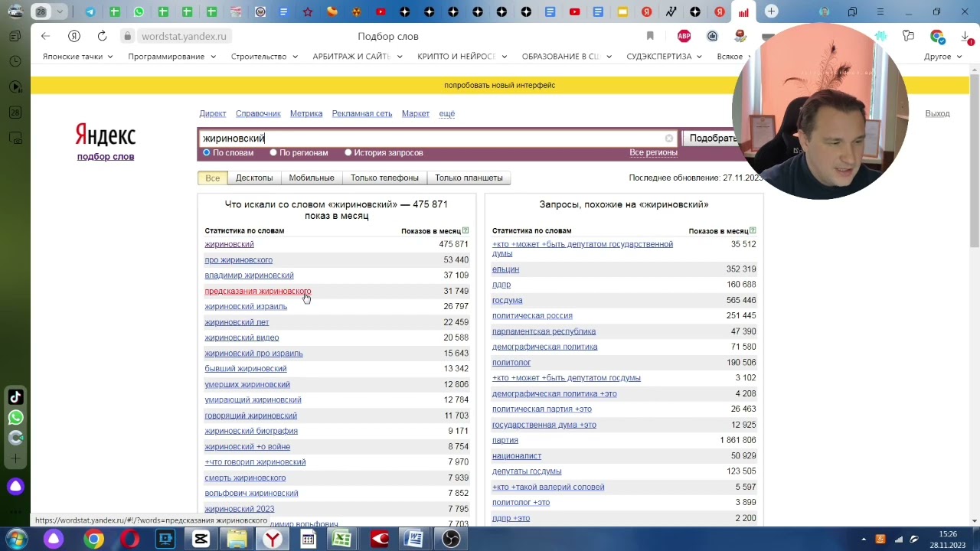Select the 'По словам' radio option
Screen dimensions: 980x551
tap(206, 152)
